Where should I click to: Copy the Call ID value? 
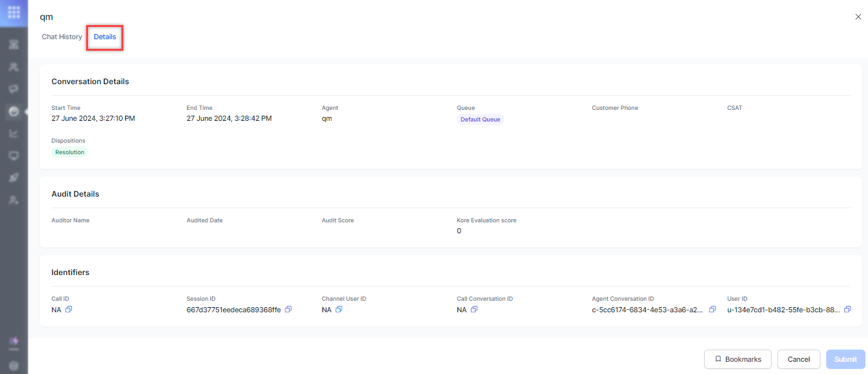tap(69, 310)
